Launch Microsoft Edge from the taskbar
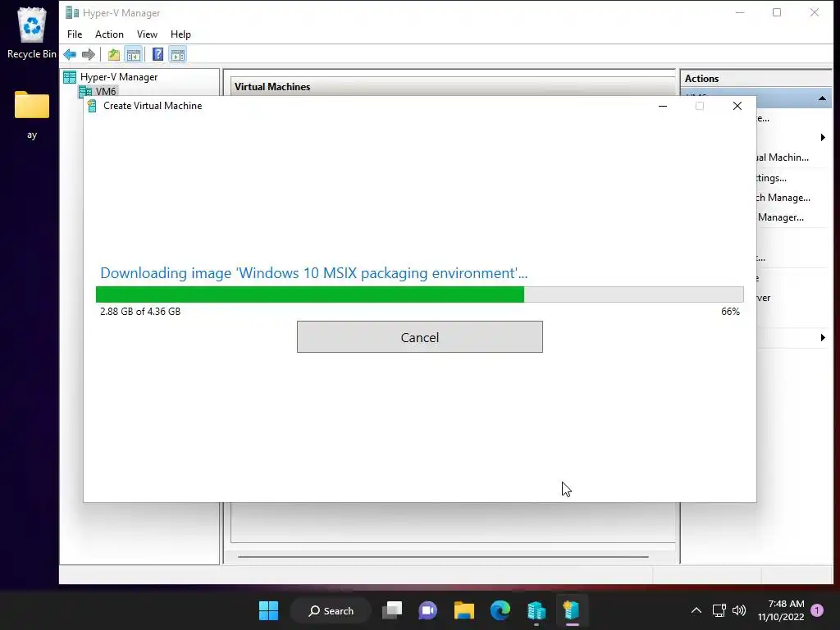The image size is (840, 630). click(500, 610)
